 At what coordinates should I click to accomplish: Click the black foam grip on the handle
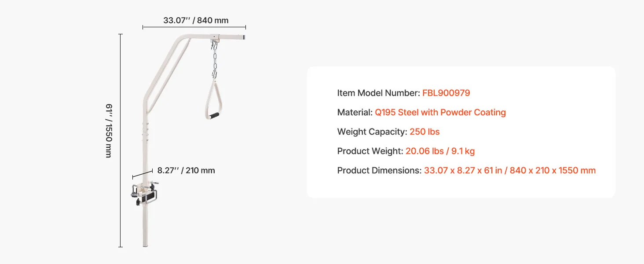coord(214,116)
